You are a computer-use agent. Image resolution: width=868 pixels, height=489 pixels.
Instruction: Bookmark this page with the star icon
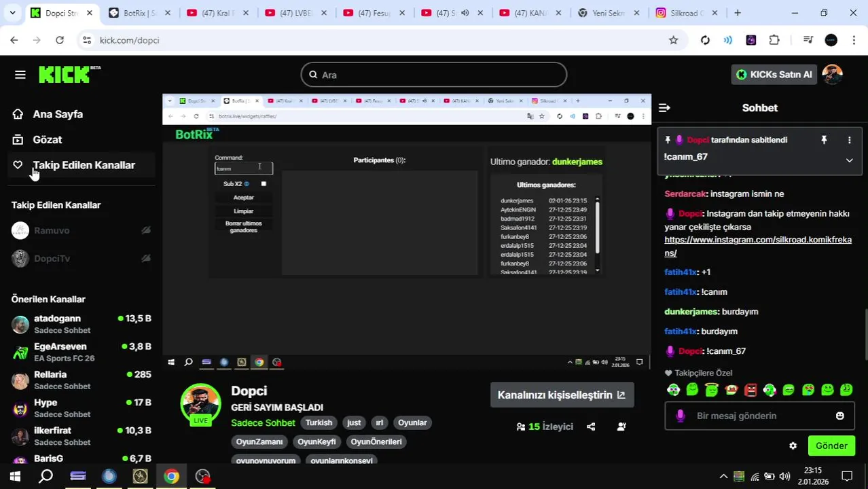(673, 40)
